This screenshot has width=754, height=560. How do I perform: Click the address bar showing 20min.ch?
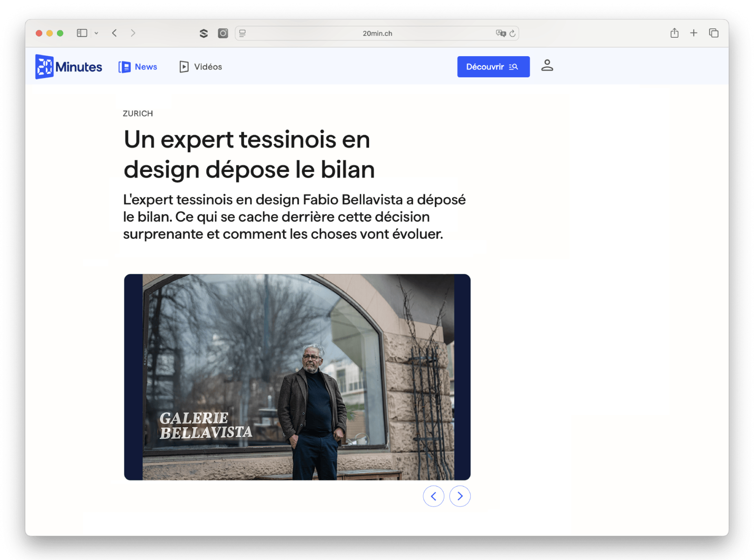[x=377, y=33]
